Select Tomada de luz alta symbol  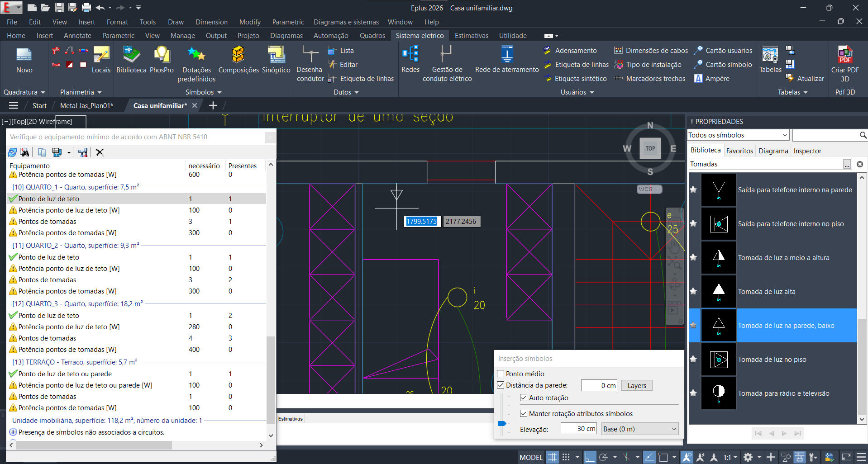[766, 292]
